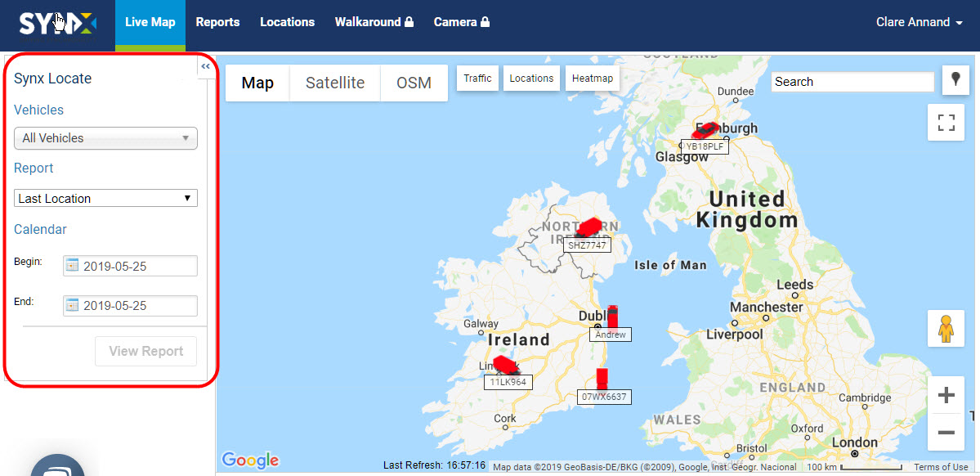The width and height of the screenshot is (980, 476).
Task: Click the Report section label
Action: [x=34, y=168]
